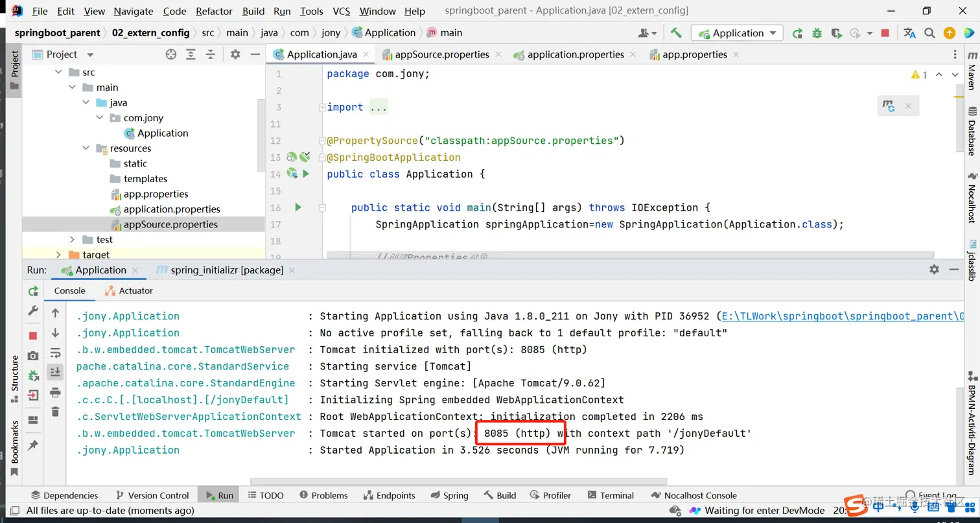Open the Navigate menu
This screenshot has width=980, height=523.
point(134,11)
